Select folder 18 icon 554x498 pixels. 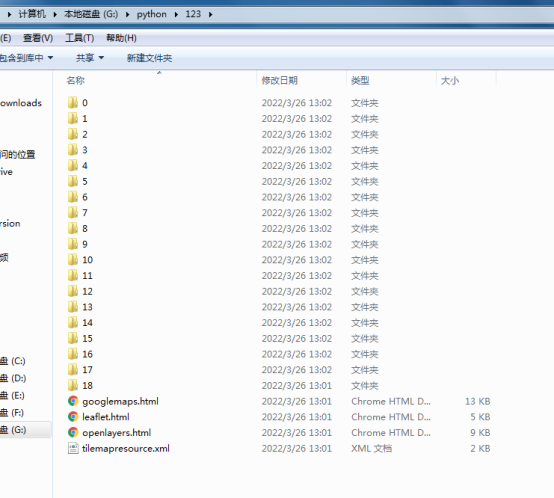click(73, 385)
